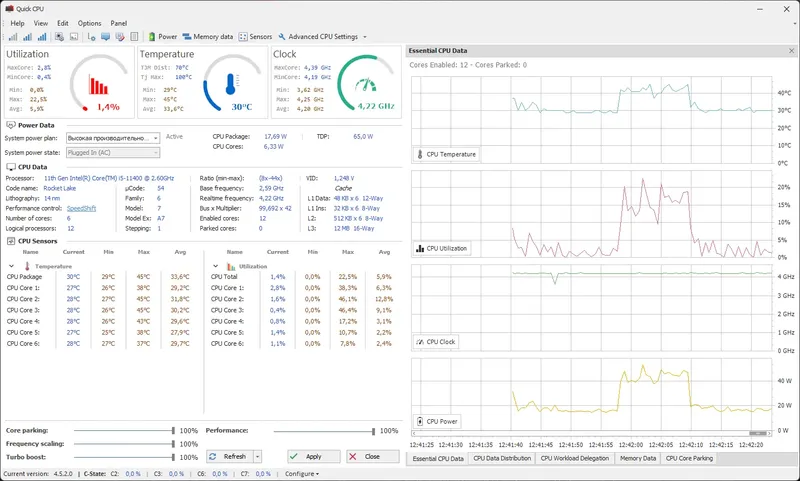
Task: Open Advanced CPU Settings wrench icon
Action: coord(282,37)
